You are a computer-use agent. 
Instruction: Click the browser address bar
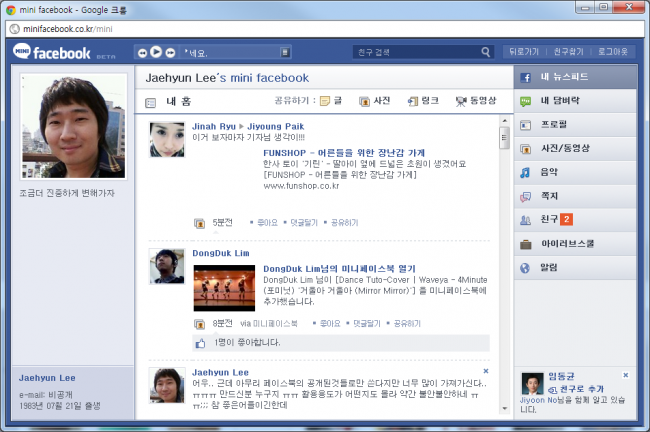coord(325,29)
